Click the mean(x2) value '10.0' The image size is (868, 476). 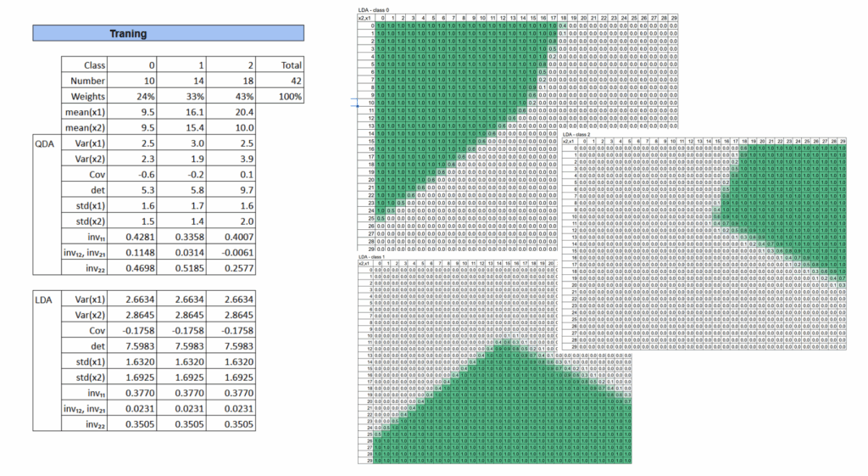click(x=231, y=127)
